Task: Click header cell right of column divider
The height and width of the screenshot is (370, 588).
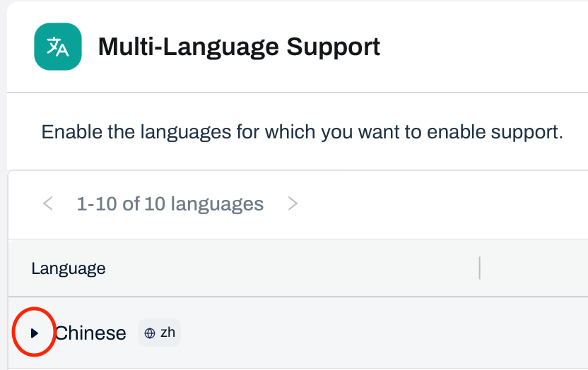Action: click(534, 268)
